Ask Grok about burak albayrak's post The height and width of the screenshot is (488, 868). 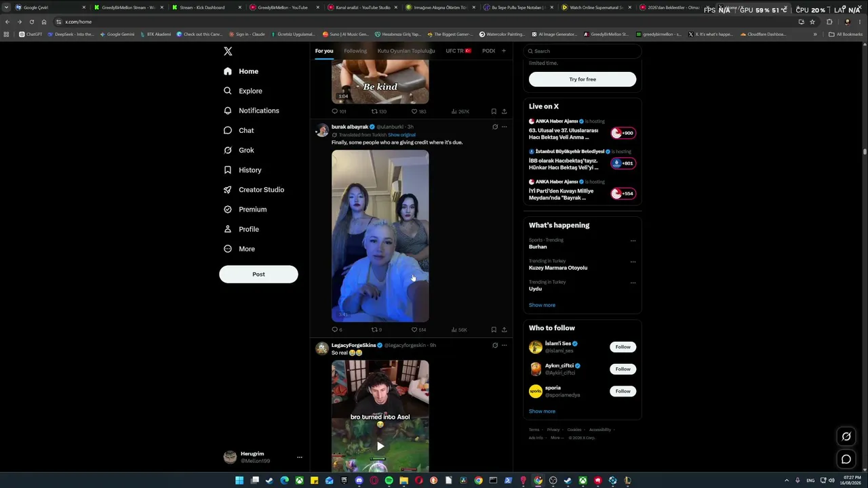495,127
